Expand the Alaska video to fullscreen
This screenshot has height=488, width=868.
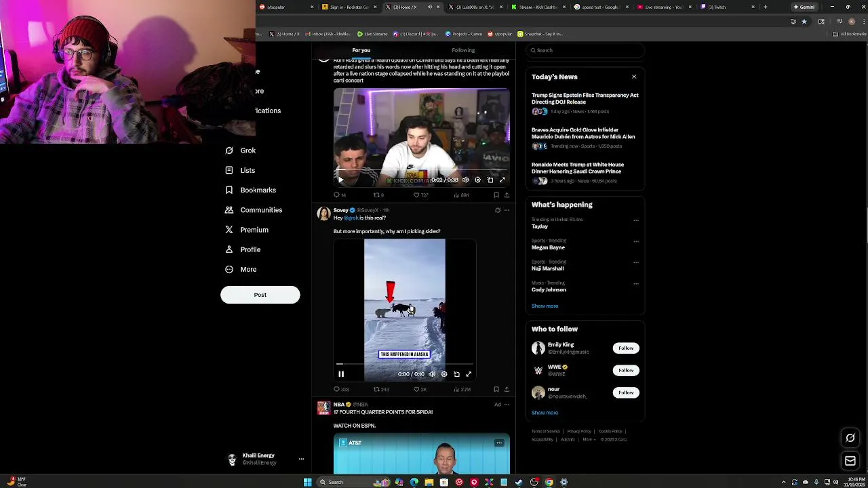click(x=469, y=374)
